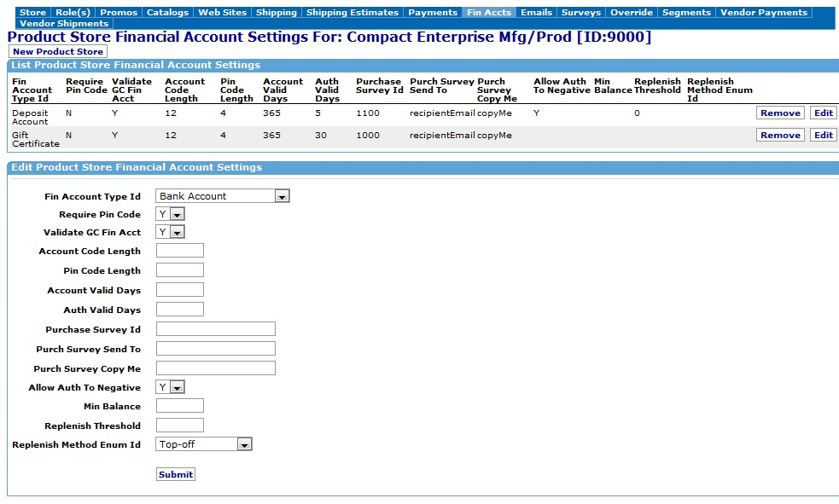This screenshot has height=504, width=839.
Task: Click Purchase Survey Id value 1000
Action: click(368, 136)
